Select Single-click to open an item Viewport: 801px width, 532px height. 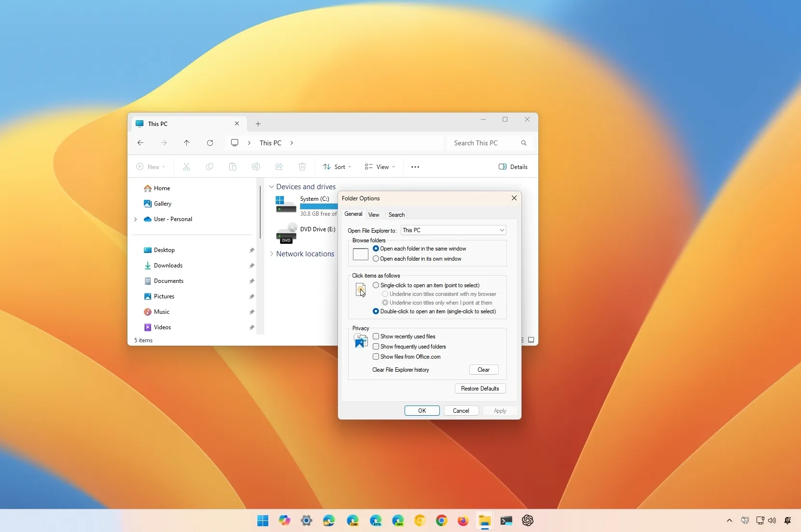click(377, 285)
